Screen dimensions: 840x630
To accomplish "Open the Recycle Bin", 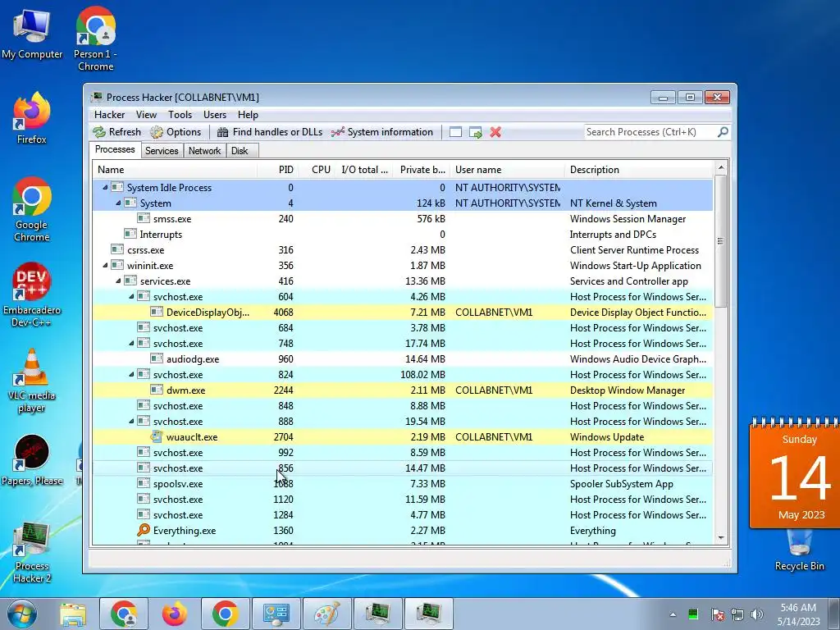I will pos(799,550).
